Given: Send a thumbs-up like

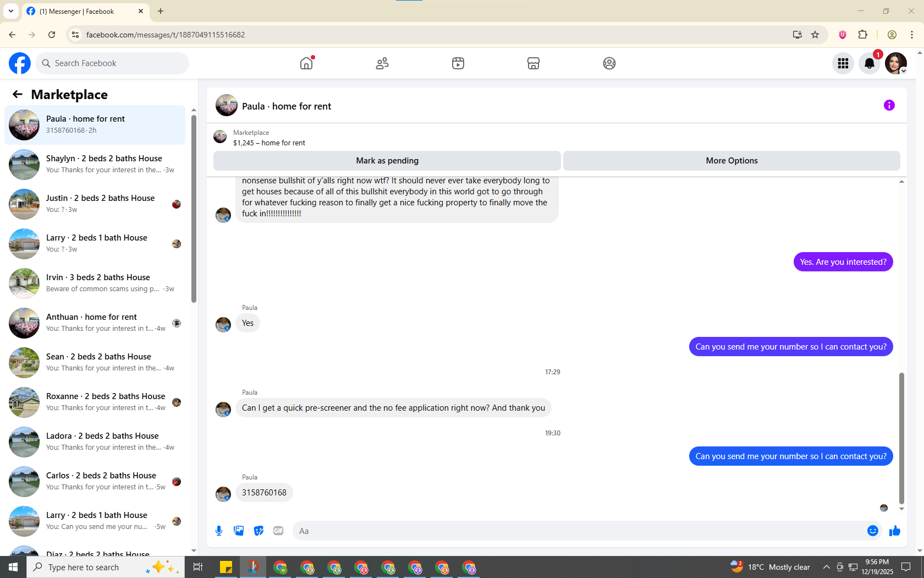Looking at the screenshot, I should [895, 531].
